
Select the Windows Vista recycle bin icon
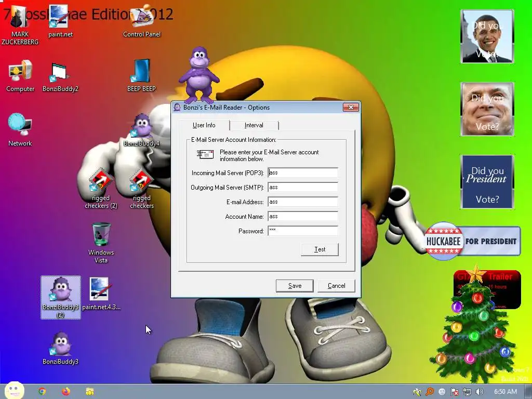pyautogui.click(x=101, y=243)
